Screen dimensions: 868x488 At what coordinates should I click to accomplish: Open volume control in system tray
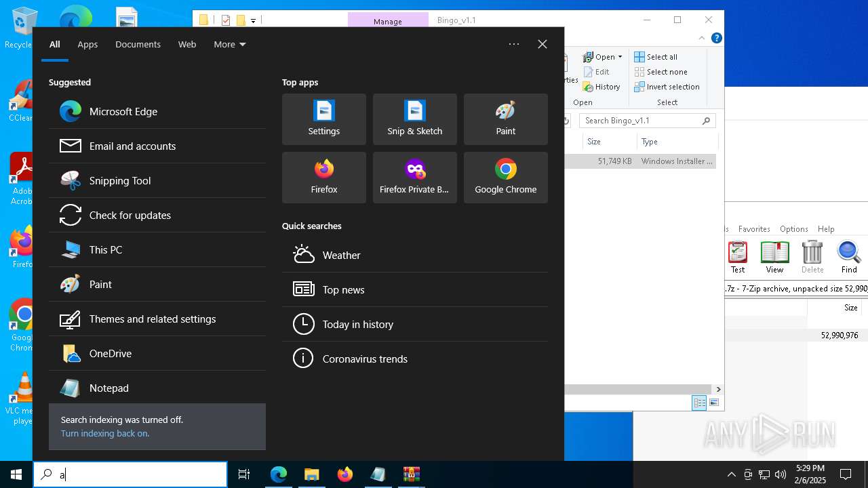point(781,474)
